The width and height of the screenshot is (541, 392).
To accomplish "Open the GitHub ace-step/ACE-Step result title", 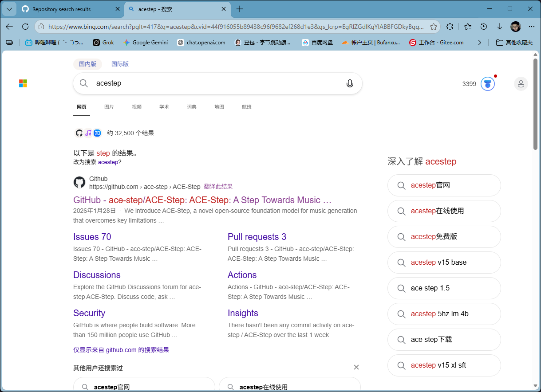I will [202, 200].
